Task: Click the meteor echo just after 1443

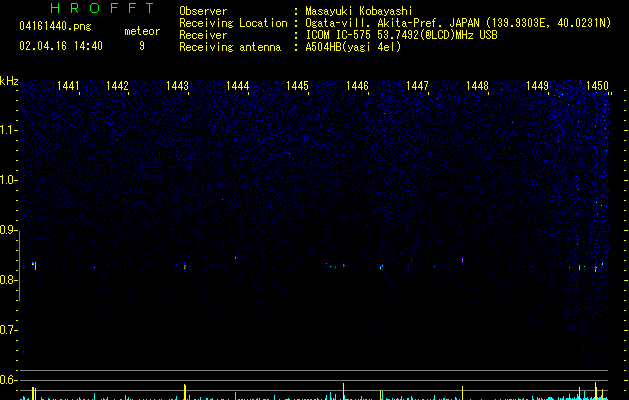Action: click(185, 267)
